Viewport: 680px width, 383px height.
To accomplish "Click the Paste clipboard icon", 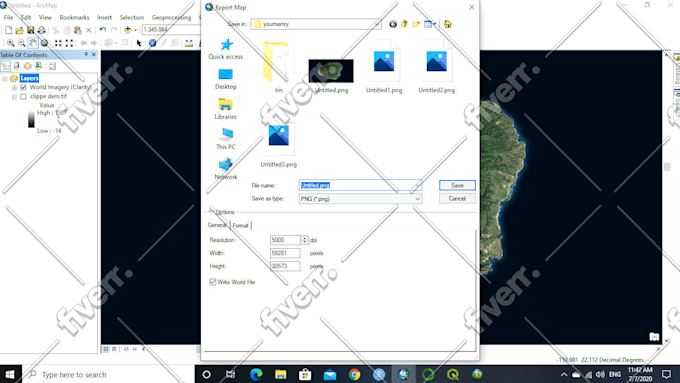I will [x=78, y=30].
